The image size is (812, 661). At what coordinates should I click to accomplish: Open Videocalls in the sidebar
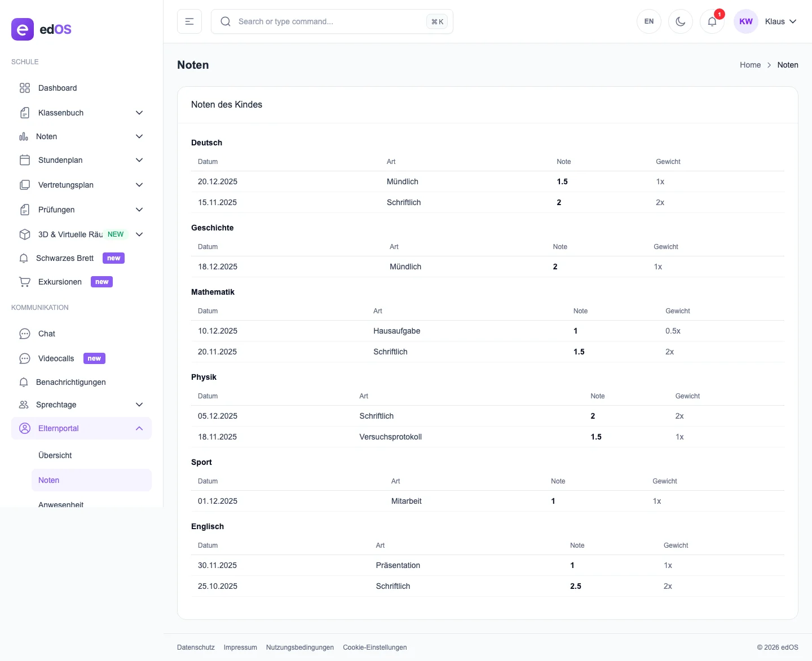(56, 358)
